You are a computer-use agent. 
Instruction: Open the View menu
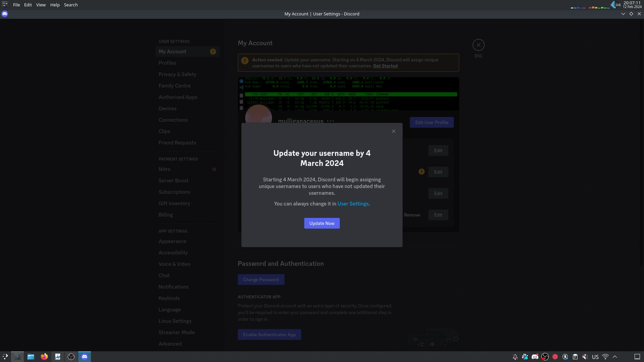[x=41, y=5]
